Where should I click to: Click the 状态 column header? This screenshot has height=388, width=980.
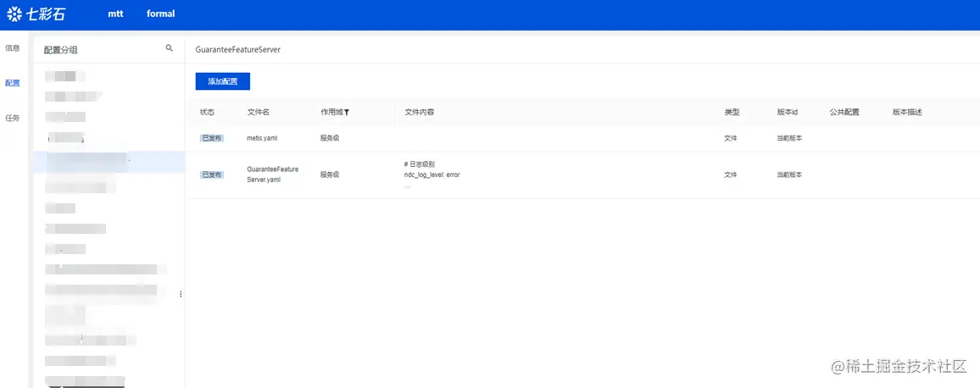click(x=208, y=113)
